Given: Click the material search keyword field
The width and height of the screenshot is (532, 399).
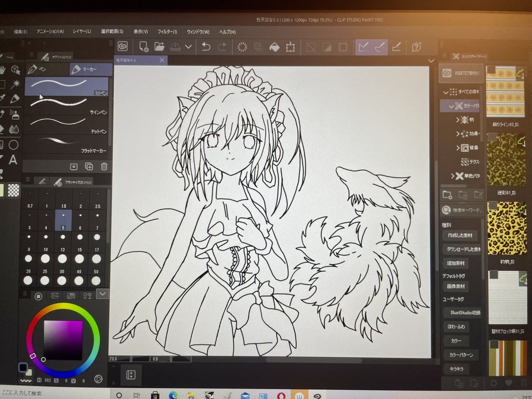Looking at the screenshot, I should tap(462, 210).
